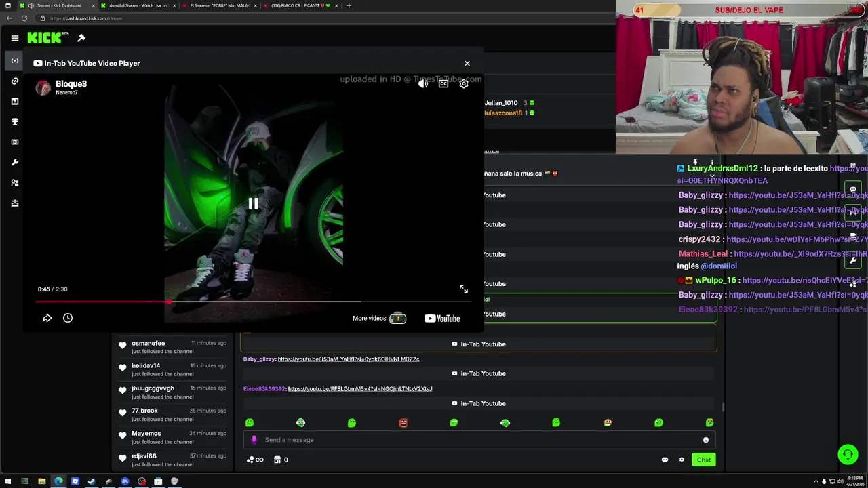868x488 pixels.
Task: Open the shop icon with count 0
Action: pyautogui.click(x=281, y=460)
